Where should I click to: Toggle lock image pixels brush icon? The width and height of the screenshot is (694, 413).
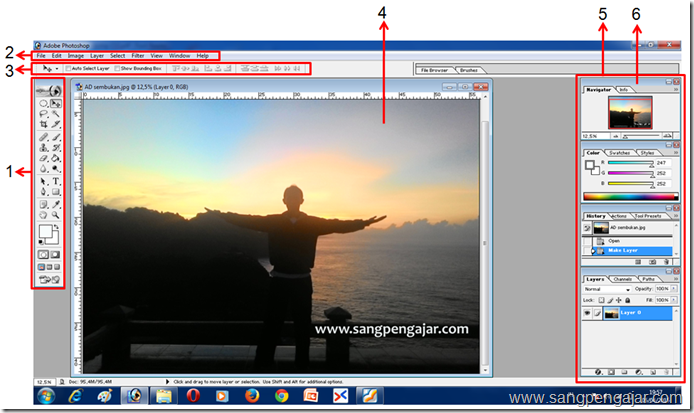(610, 300)
